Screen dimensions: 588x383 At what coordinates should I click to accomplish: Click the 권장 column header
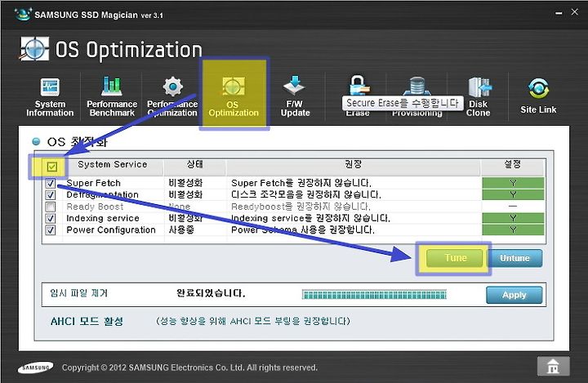click(x=354, y=164)
